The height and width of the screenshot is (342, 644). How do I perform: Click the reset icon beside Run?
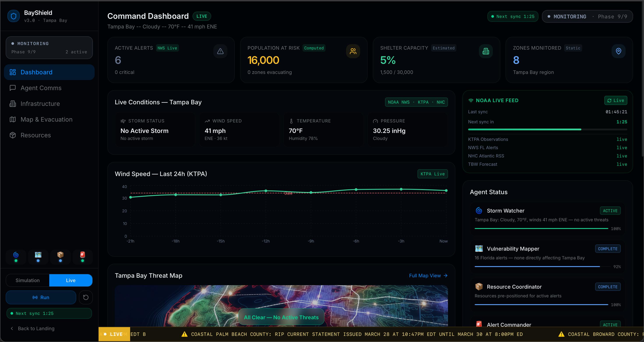[x=86, y=297]
